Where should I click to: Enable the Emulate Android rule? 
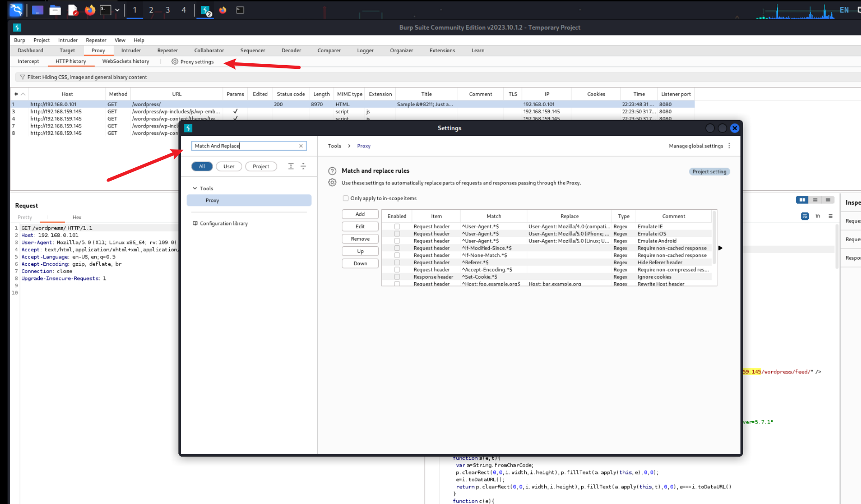[397, 241]
